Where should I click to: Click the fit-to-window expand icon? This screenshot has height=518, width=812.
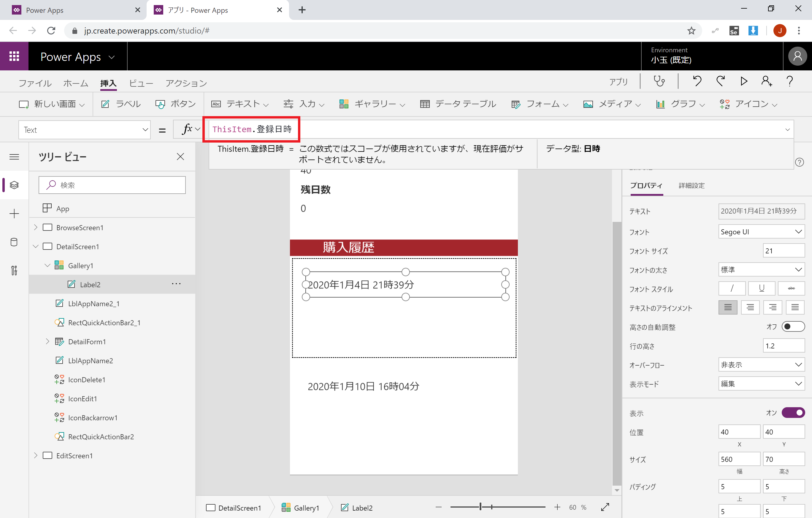[605, 507]
